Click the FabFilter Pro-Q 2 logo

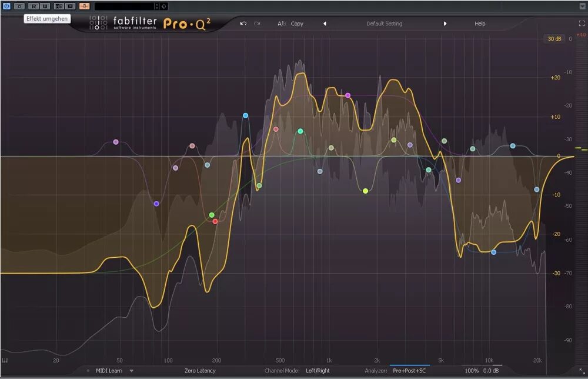point(150,24)
